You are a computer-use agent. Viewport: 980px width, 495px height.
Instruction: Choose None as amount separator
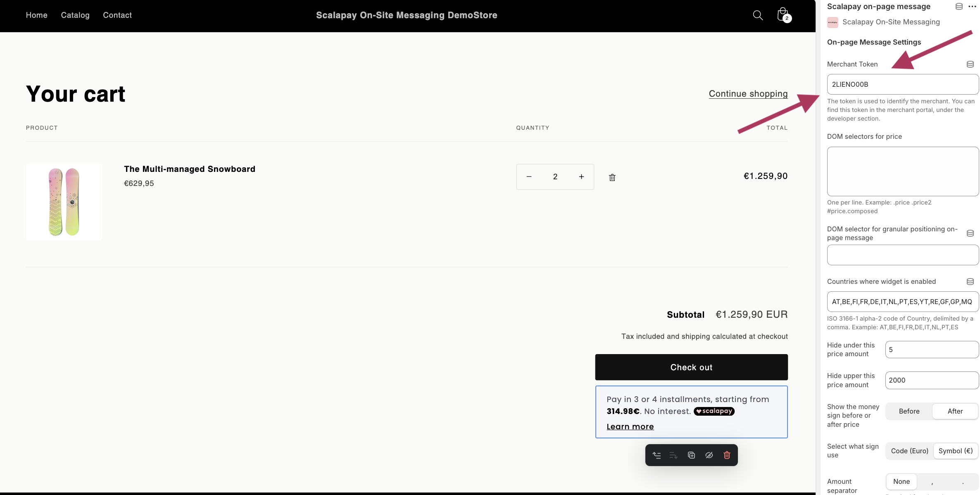(901, 481)
